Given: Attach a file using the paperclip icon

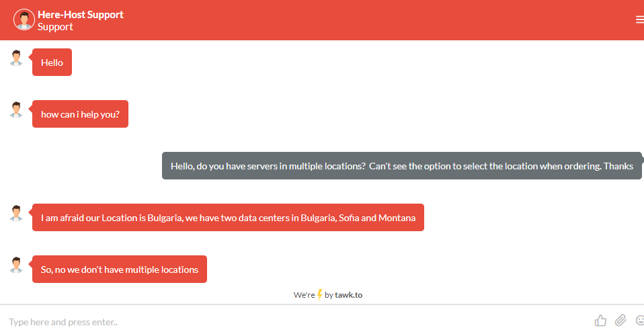Looking at the screenshot, I should coord(620,320).
